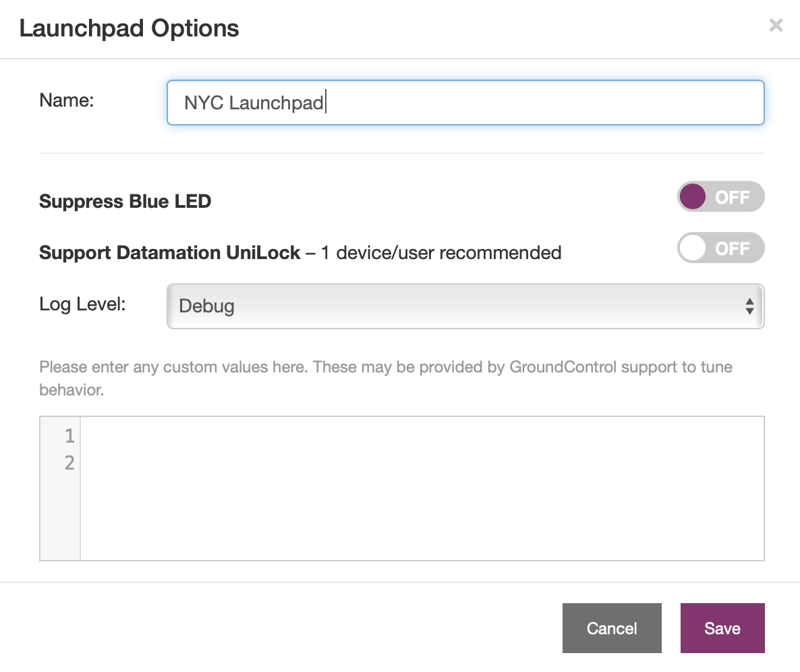Click the purple knob of Blue LED toggle
Image resolution: width=800 pixels, height=672 pixels.
(x=693, y=197)
